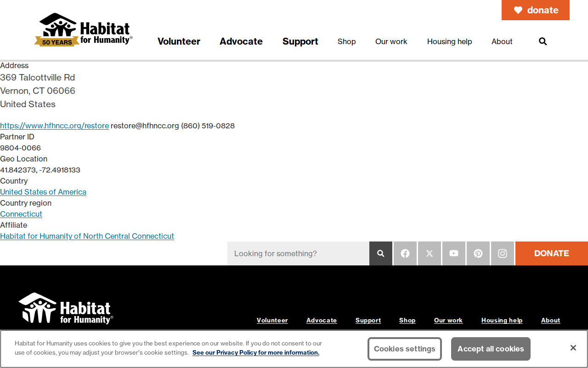The height and width of the screenshot is (368, 588).
Task: Click the Partner ID value 9804-0066
Action: coord(21,148)
